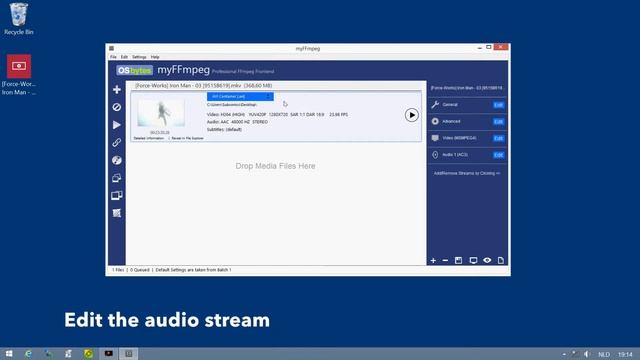
Task: Open the Edit menu
Action: click(x=124, y=57)
